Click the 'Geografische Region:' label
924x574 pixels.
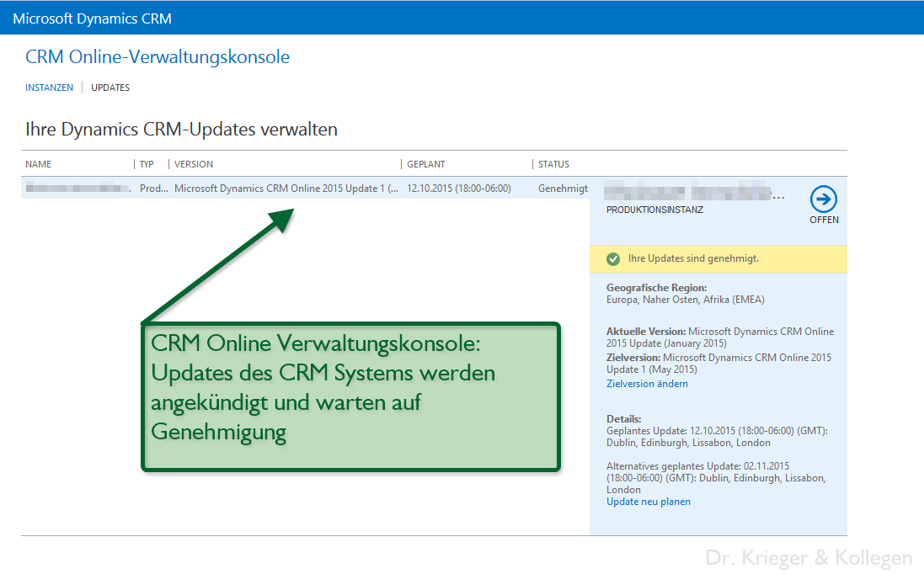coord(656,288)
